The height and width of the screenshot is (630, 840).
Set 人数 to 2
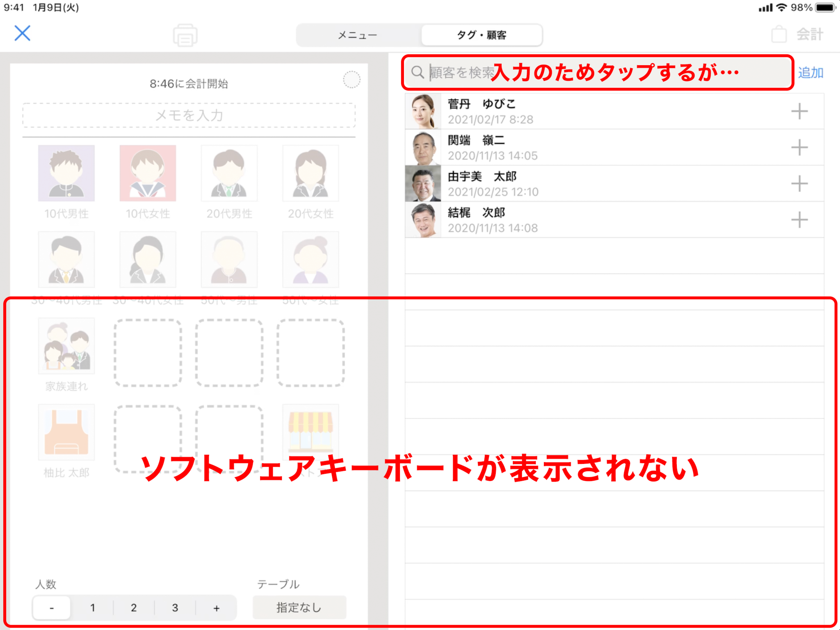pyautogui.click(x=134, y=607)
